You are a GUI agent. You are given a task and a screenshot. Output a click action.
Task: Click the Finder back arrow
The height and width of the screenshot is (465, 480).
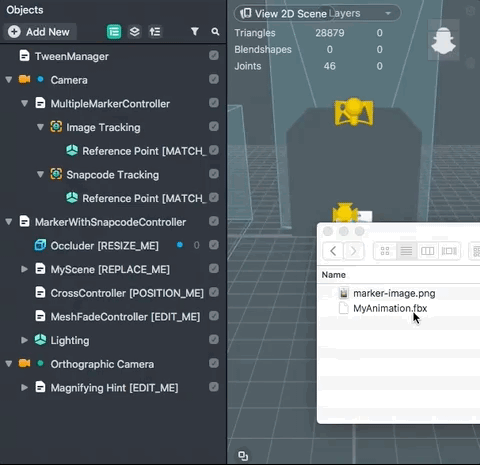(333, 251)
